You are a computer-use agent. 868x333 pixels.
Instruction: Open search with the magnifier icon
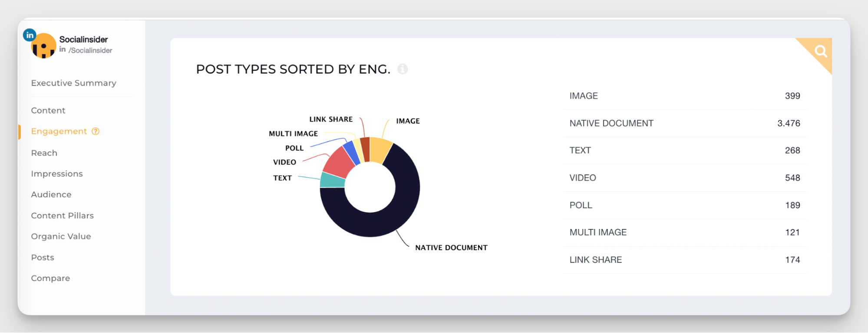click(821, 51)
